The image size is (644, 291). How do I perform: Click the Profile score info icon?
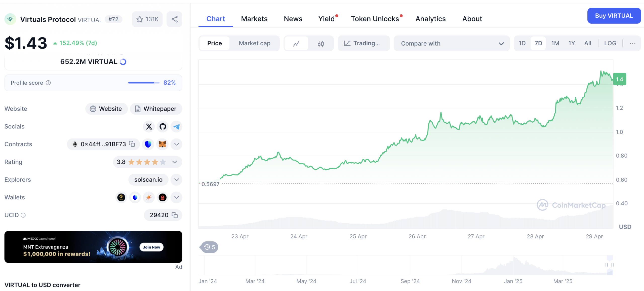(48, 83)
